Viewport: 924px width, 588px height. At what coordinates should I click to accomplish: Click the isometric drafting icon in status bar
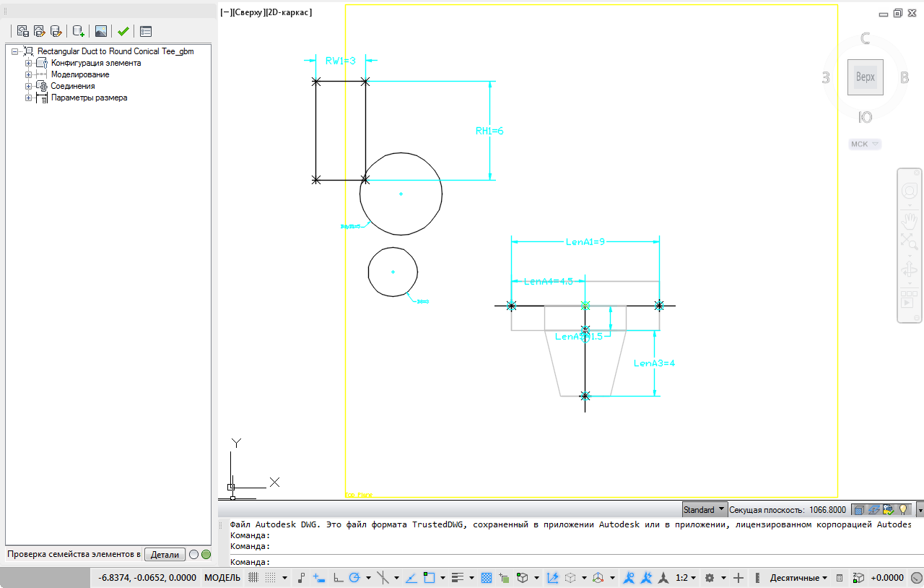(383, 578)
